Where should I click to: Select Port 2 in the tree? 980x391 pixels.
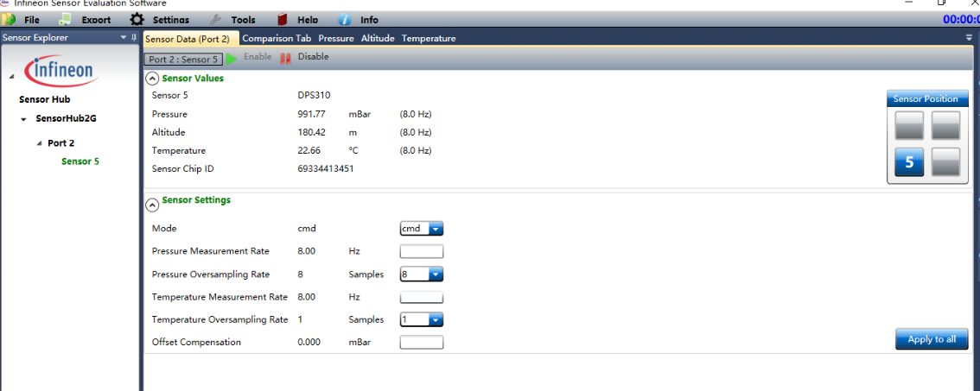60,143
